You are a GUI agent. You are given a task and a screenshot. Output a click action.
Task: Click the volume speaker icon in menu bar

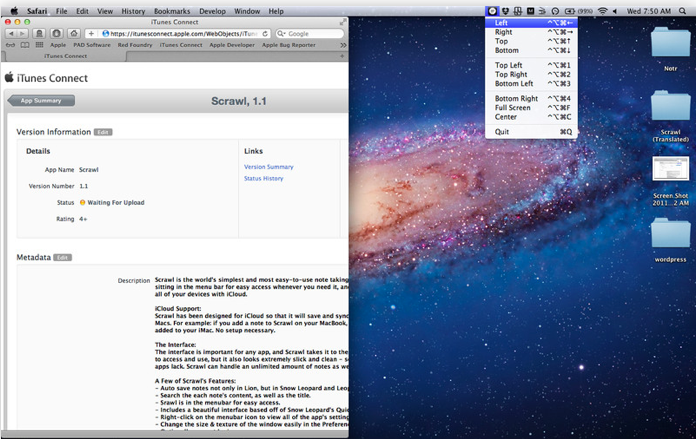[615, 11]
